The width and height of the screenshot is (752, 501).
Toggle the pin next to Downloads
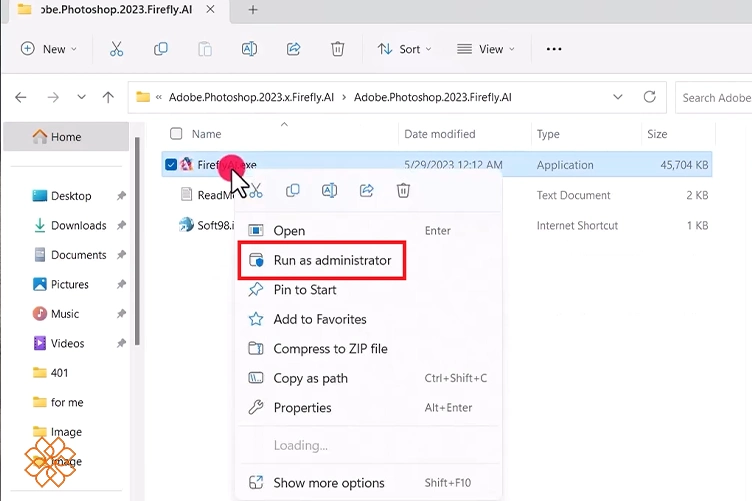coord(121,225)
